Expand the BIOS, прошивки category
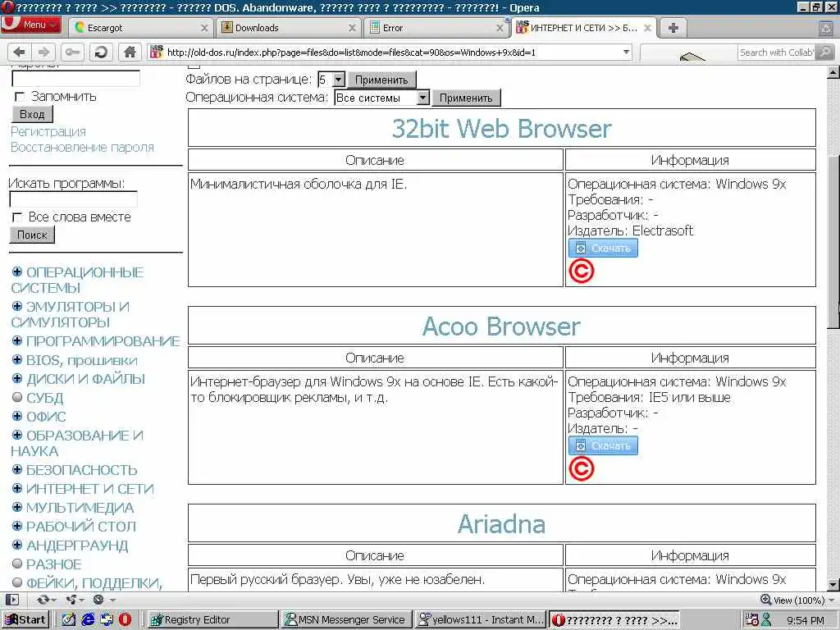 pyautogui.click(x=17, y=359)
